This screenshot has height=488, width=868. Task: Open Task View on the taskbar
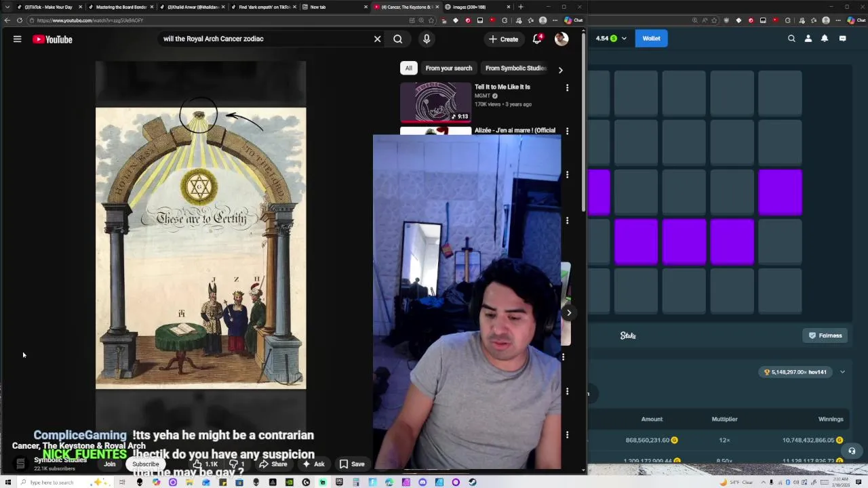(x=123, y=483)
